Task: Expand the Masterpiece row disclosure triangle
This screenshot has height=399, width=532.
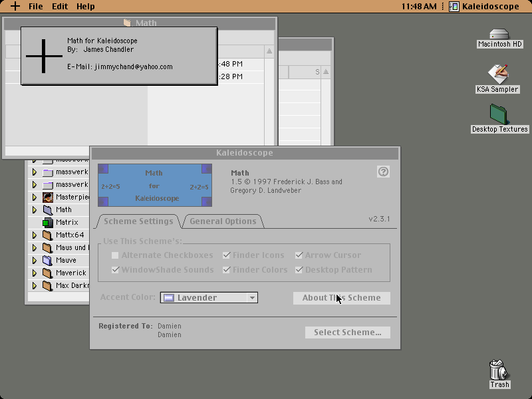Action: point(35,197)
